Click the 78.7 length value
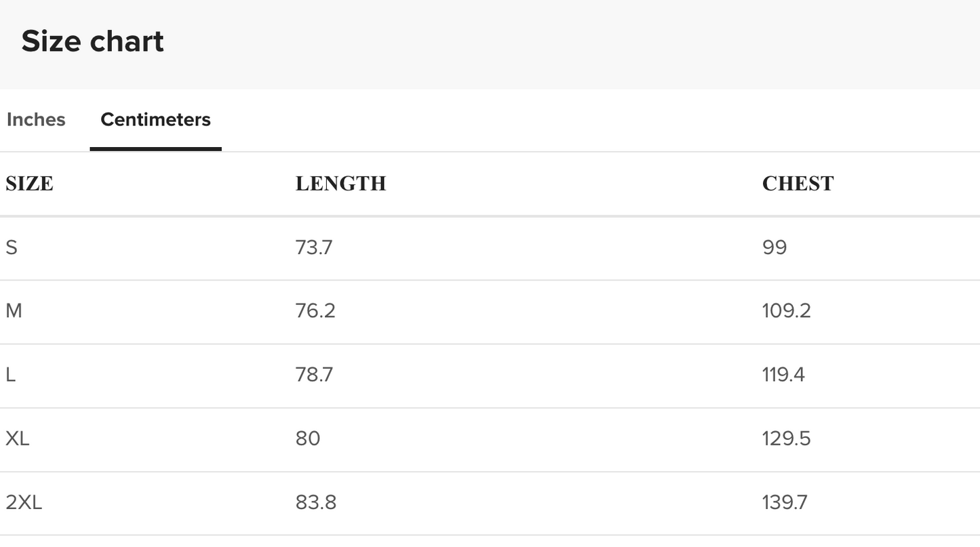This screenshot has height=547, width=980. point(314,375)
